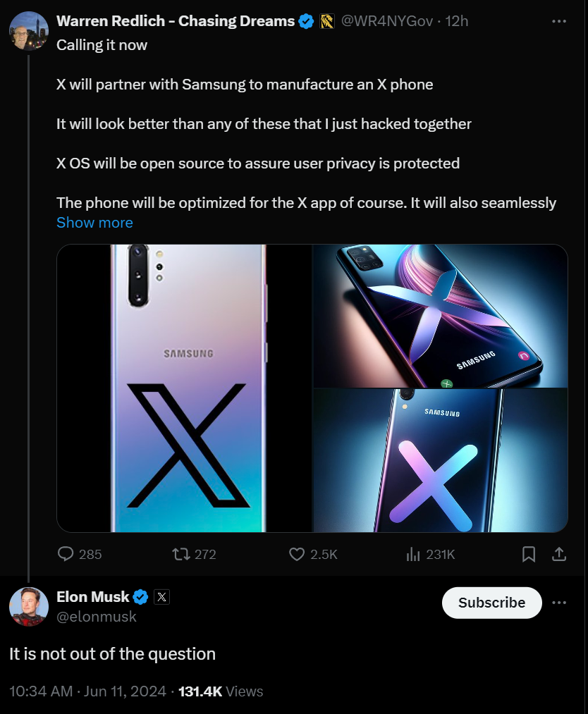Click the yellow affiliate badge near @WR4NYGov

click(327, 21)
